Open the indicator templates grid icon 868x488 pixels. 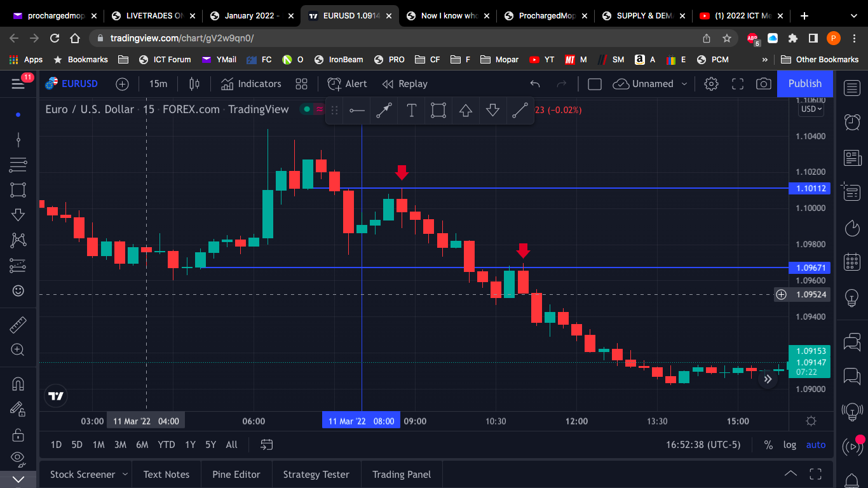pos(301,84)
